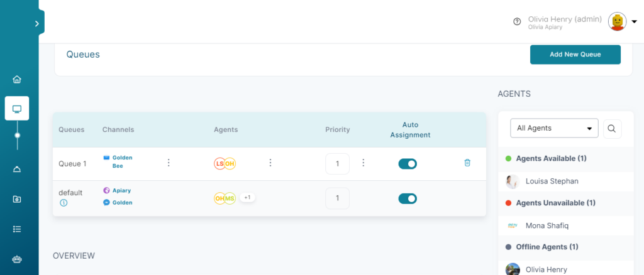This screenshot has height=275, width=644.
Task: Disable auto assignment for Queue 1
Action: 408,164
